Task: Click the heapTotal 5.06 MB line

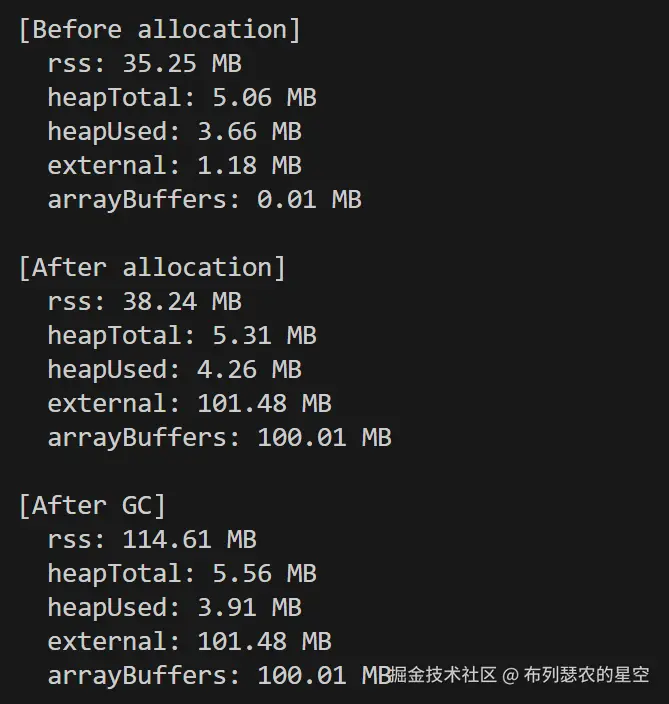Action: 181,98
